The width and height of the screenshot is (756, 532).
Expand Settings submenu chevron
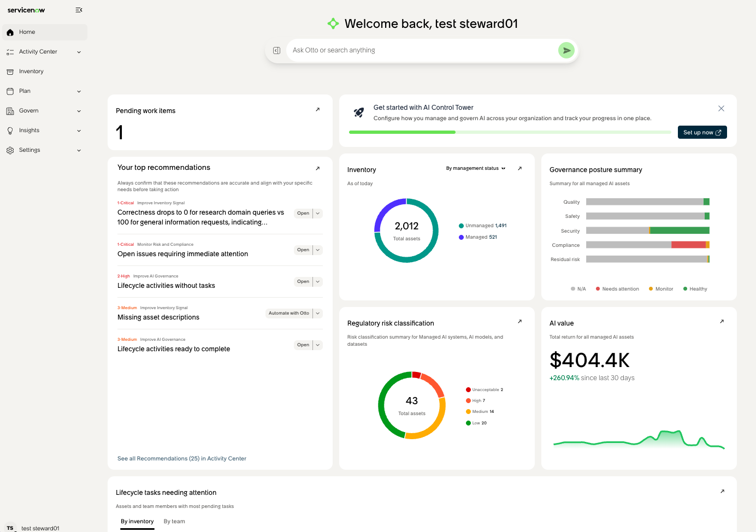(79, 150)
